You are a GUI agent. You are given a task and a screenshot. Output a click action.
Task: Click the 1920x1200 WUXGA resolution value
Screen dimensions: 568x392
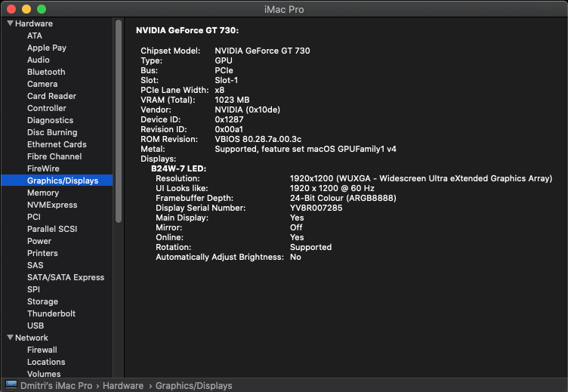click(421, 178)
